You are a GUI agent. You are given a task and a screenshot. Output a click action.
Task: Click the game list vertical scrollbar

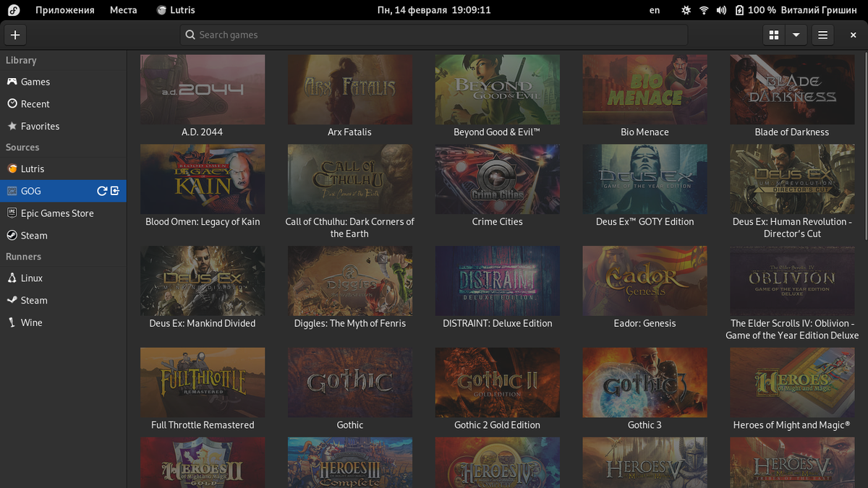(x=864, y=146)
